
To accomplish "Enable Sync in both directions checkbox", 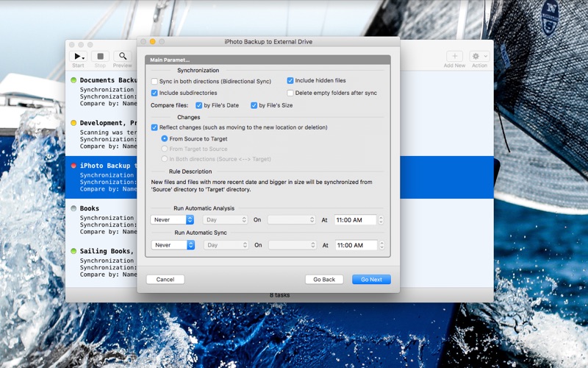I will click(x=154, y=81).
